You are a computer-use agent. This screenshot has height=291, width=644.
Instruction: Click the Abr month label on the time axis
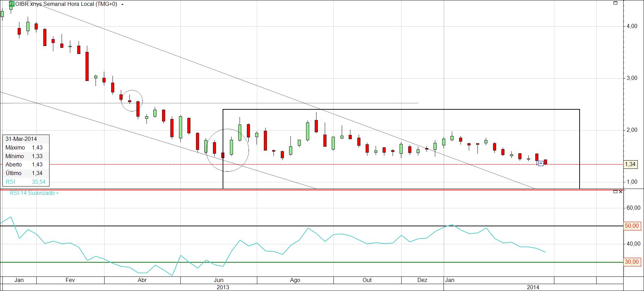coord(142,280)
